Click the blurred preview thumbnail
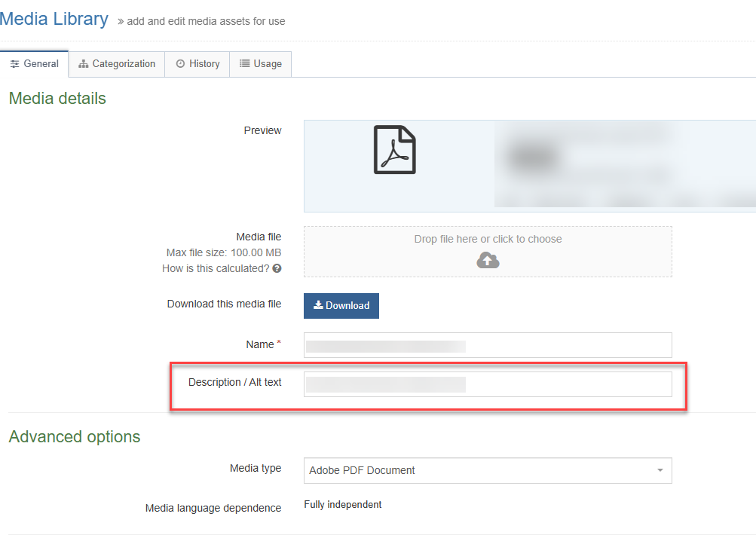Screen dimensions: 756x535 [x=624, y=166]
